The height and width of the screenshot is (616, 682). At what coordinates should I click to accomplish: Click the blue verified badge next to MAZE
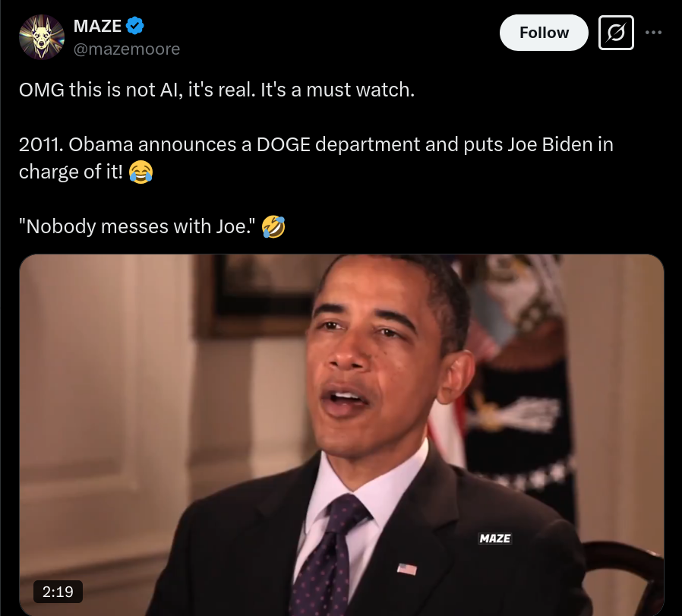coord(135,26)
